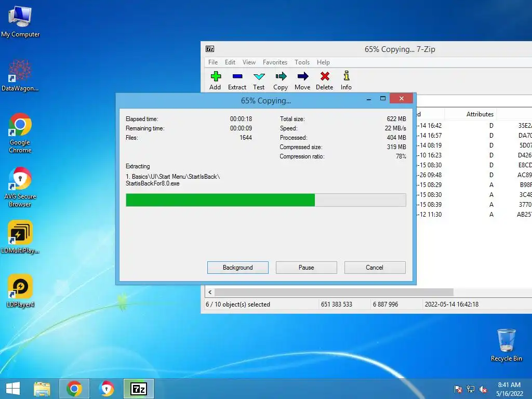
Task: Open File Explorer from the taskbar
Action: [42, 389]
